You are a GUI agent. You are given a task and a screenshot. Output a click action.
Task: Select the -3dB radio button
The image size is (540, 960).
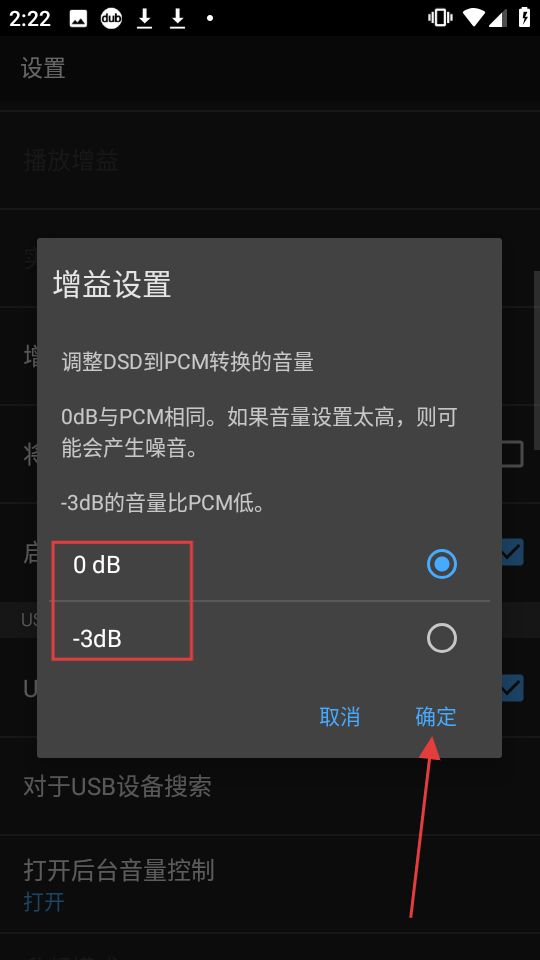click(441, 639)
